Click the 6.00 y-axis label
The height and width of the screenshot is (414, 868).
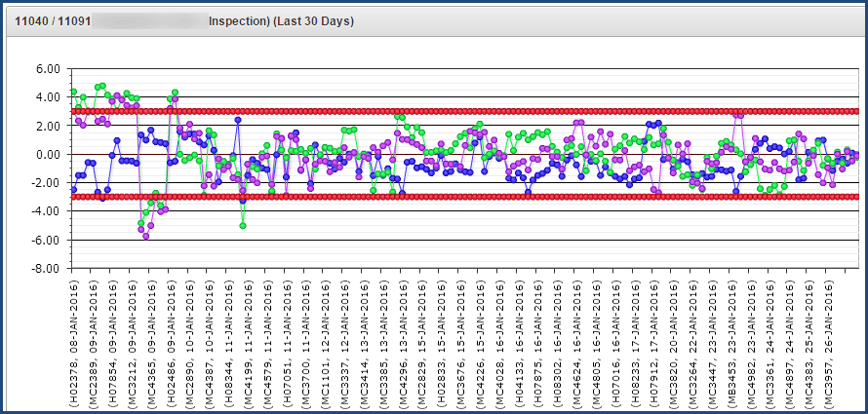pyautogui.click(x=48, y=69)
